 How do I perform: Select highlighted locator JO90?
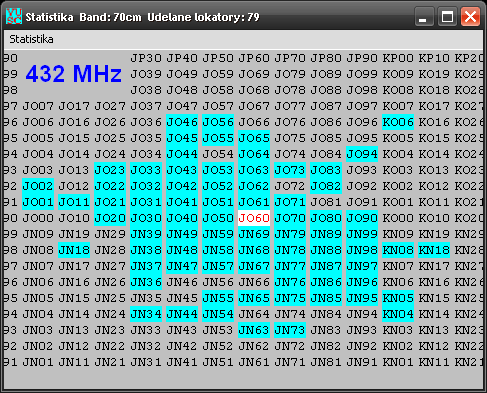point(362,218)
